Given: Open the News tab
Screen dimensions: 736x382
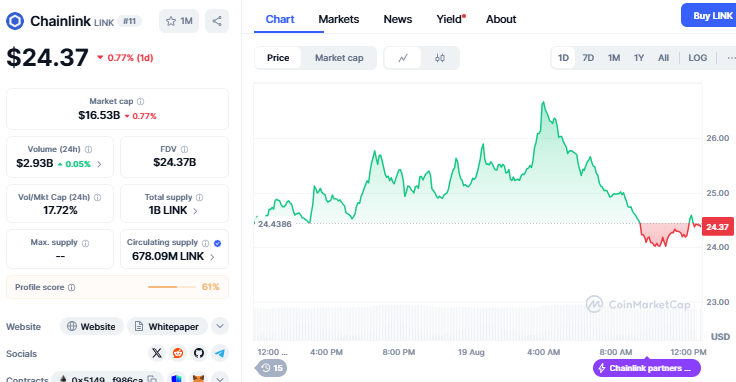Looking at the screenshot, I should (398, 19).
